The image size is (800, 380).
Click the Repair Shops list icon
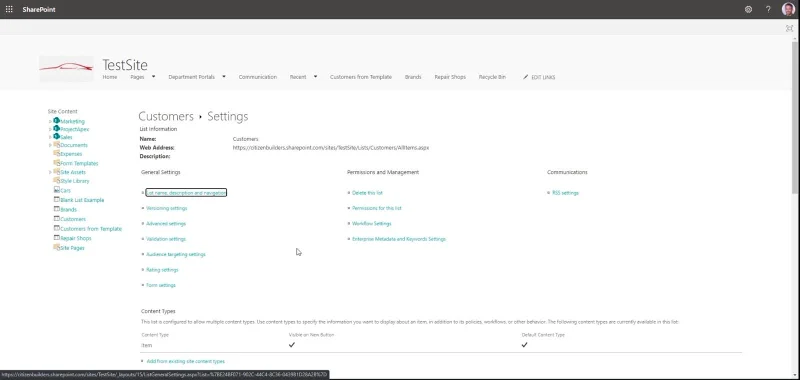(x=57, y=238)
